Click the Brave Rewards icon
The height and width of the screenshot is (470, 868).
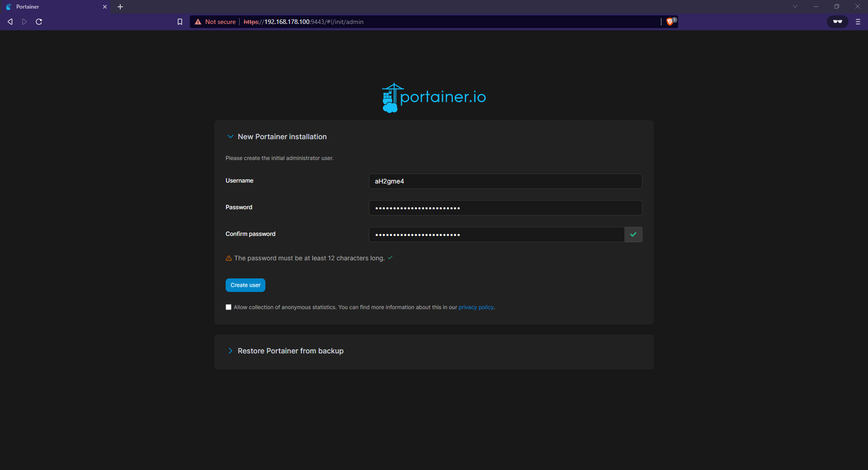(x=837, y=21)
